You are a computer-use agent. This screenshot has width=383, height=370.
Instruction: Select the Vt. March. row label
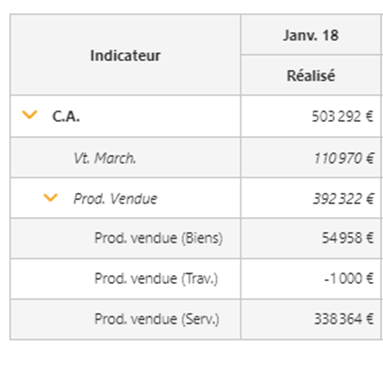pyautogui.click(x=105, y=158)
